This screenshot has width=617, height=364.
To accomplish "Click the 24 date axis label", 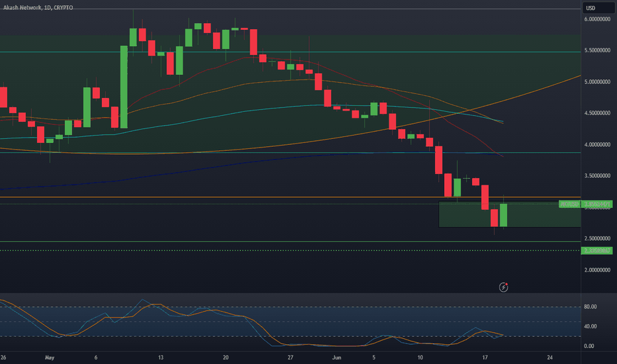I will [x=549, y=357].
